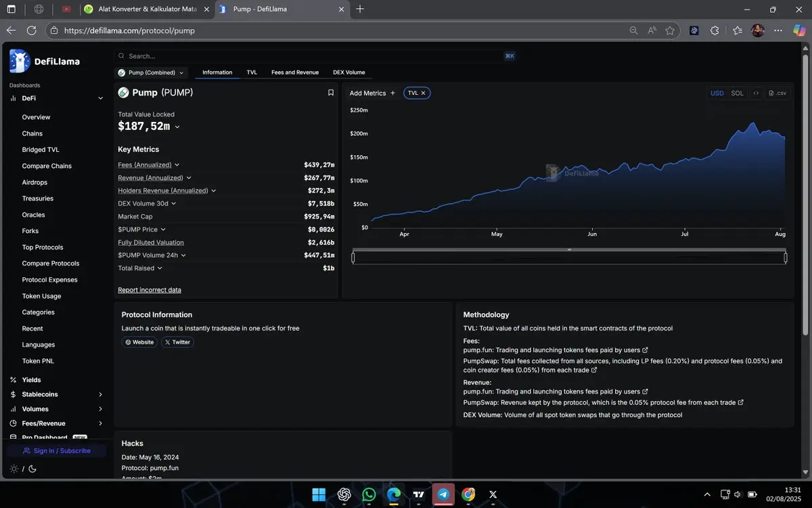Screen dimensions: 812x508
Task: Expand $PUMP Volume 24h details
Action: (183, 255)
